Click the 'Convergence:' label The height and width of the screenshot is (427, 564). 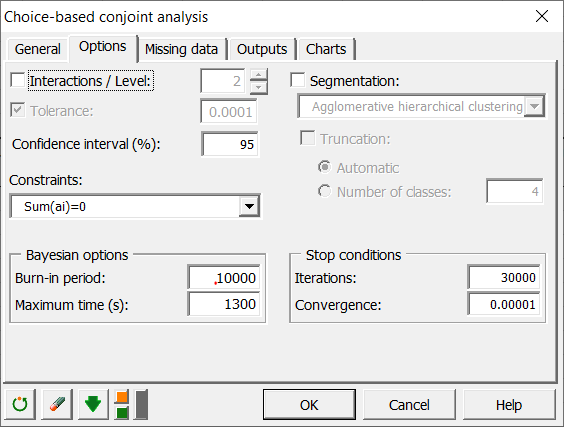click(338, 305)
